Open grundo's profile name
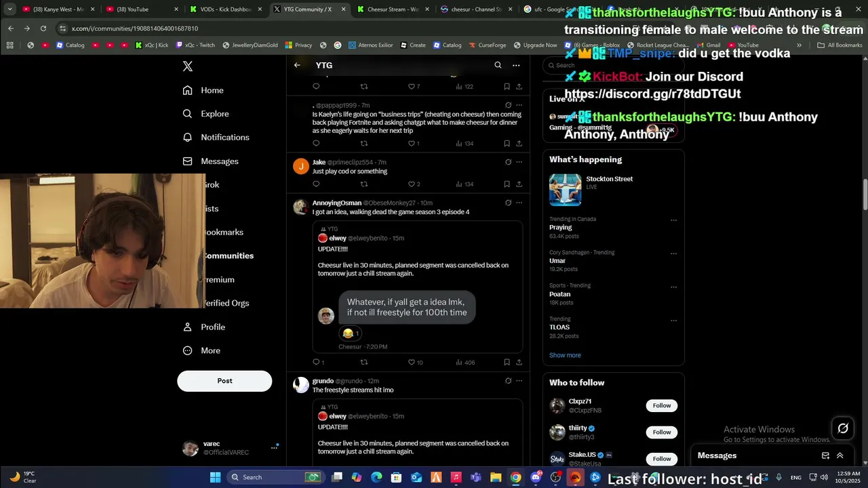The height and width of the screenshot is (488, 868). point(323,381)
